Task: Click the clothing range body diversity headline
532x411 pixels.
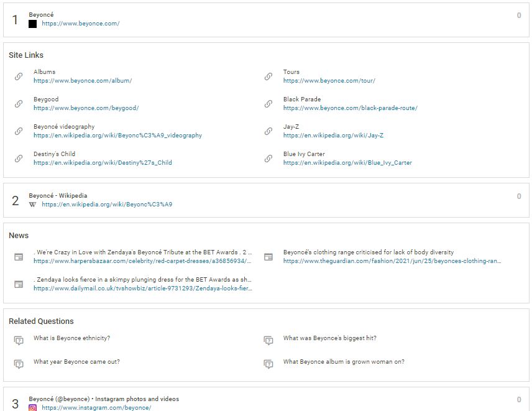Action: click(369, 252)
